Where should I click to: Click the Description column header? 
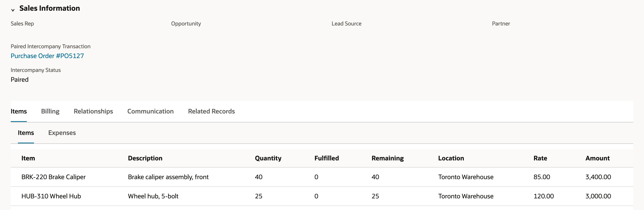[x=145, y=158]
